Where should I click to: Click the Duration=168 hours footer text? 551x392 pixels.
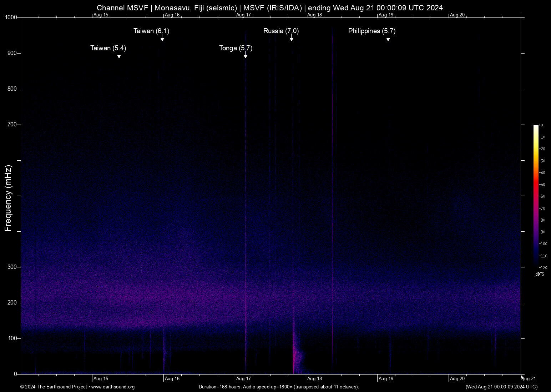(x=279, y=387)
